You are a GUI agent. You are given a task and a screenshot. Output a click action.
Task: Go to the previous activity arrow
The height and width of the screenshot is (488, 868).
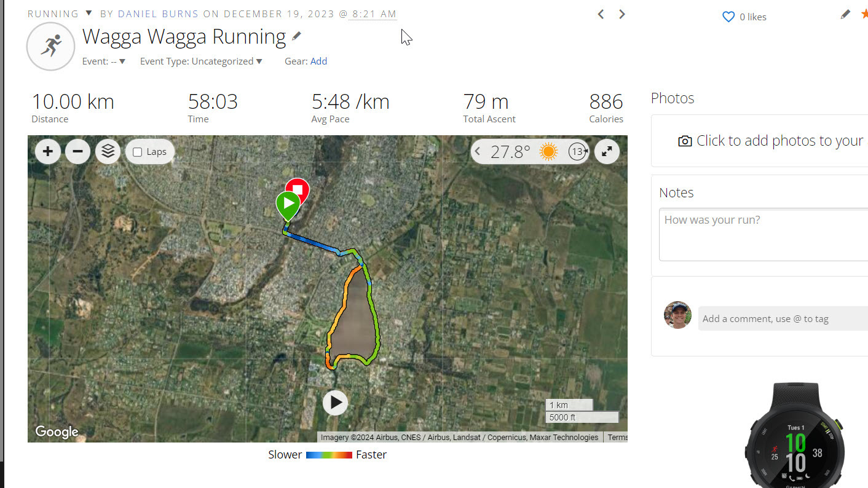pyautogui.click(x=601, y=14)
